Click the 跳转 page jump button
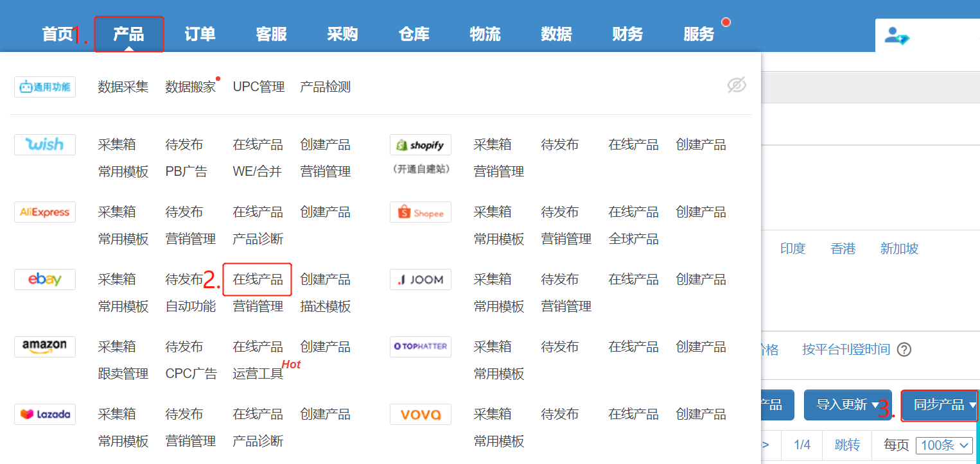This screenshot has height=464, width=980. pos(847,445)
